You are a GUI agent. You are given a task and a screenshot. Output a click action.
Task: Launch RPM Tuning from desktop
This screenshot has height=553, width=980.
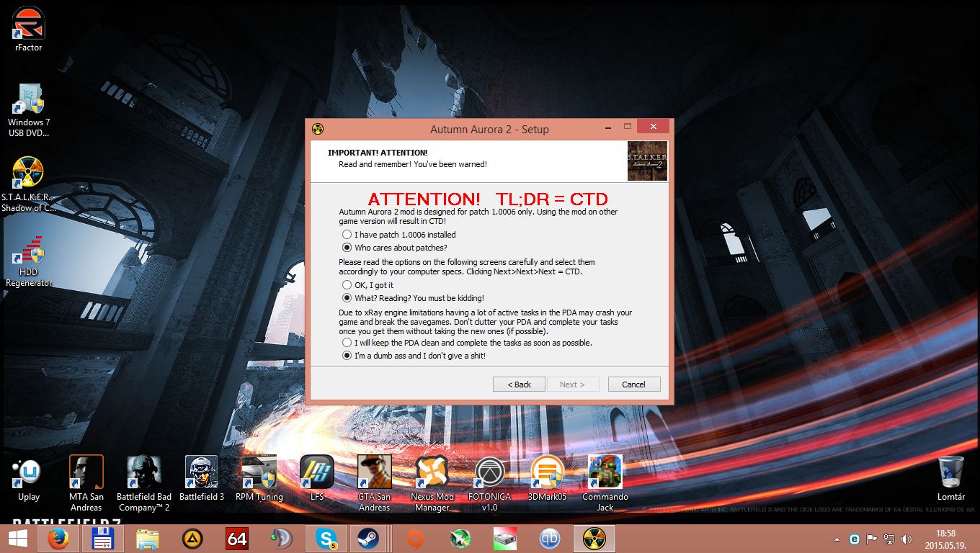(259, 478)
